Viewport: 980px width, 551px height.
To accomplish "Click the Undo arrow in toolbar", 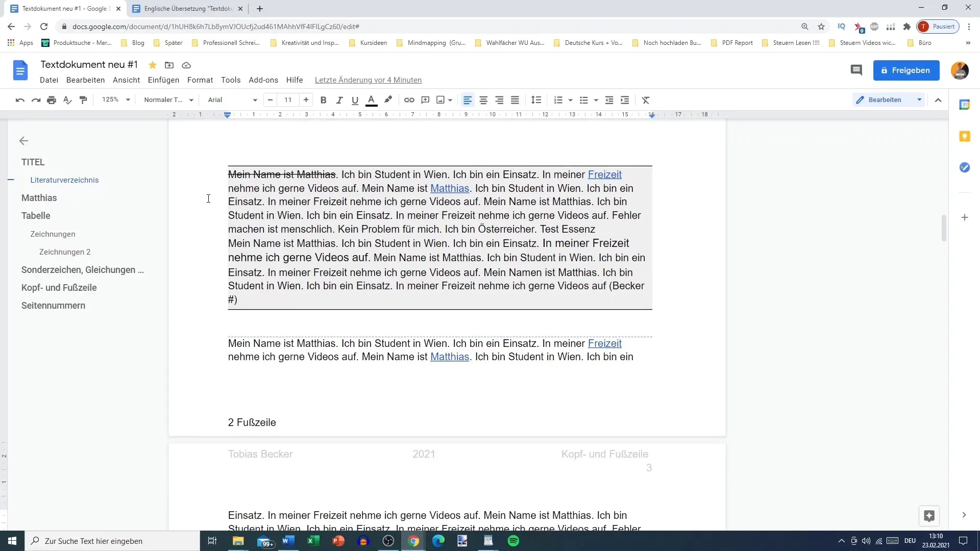I will click(20, 100).
